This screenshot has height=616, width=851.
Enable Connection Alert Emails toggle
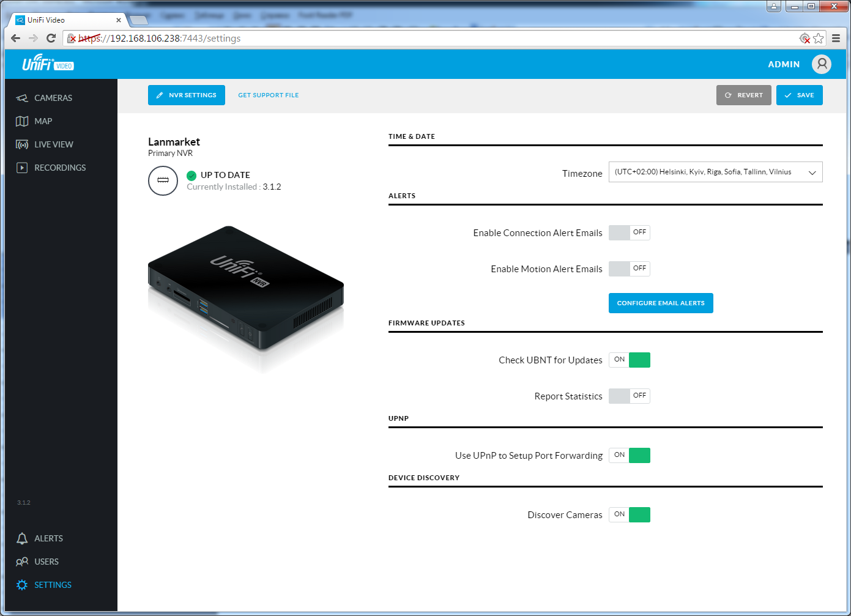tap(629, 232)
